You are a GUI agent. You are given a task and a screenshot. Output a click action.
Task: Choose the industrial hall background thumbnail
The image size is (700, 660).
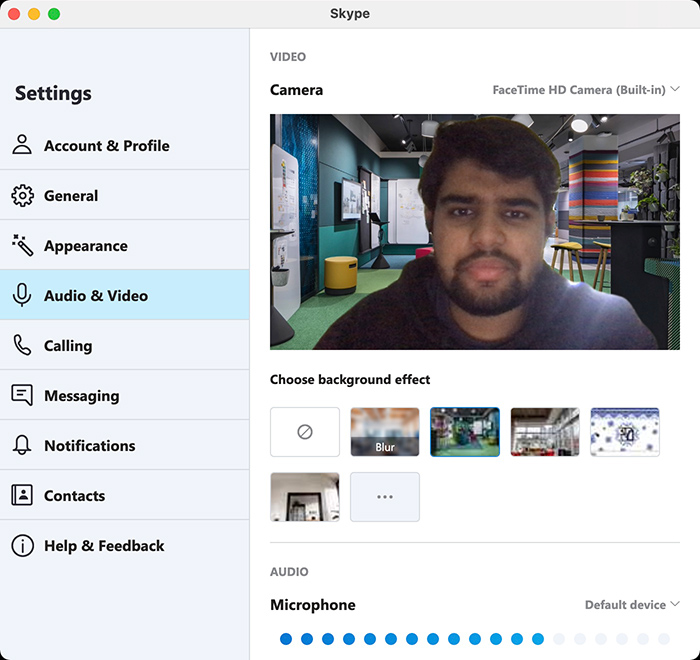tap(545, 432)
